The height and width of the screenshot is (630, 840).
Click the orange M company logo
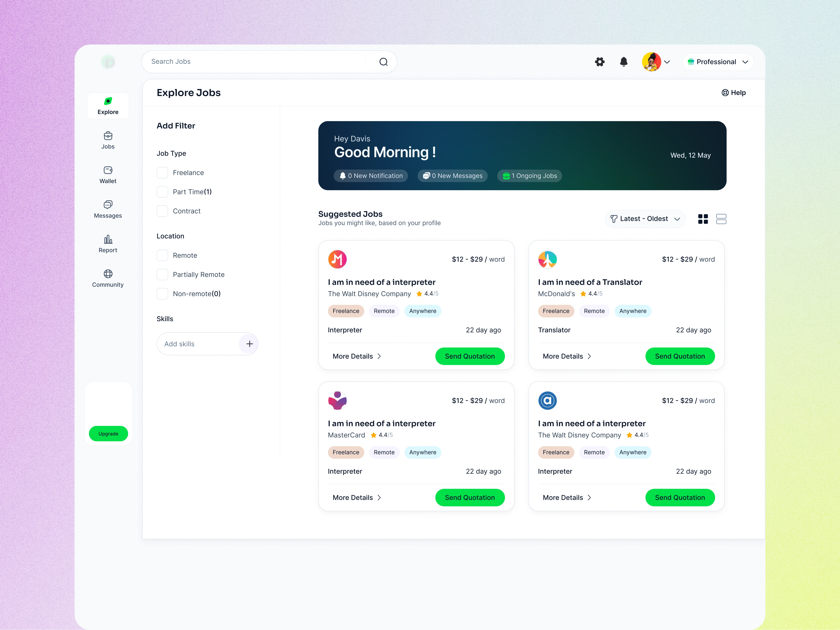click(337, 259)
